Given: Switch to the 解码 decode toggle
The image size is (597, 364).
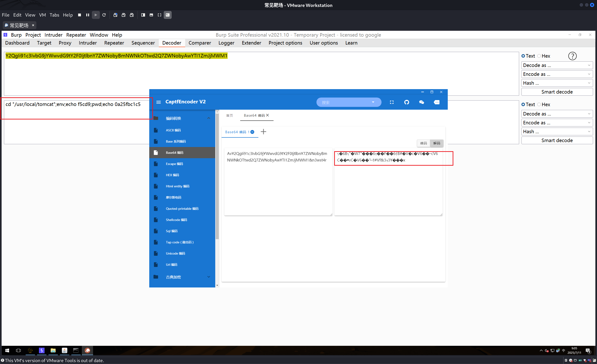Looking at the screenshot, I should tap(437, 143).
